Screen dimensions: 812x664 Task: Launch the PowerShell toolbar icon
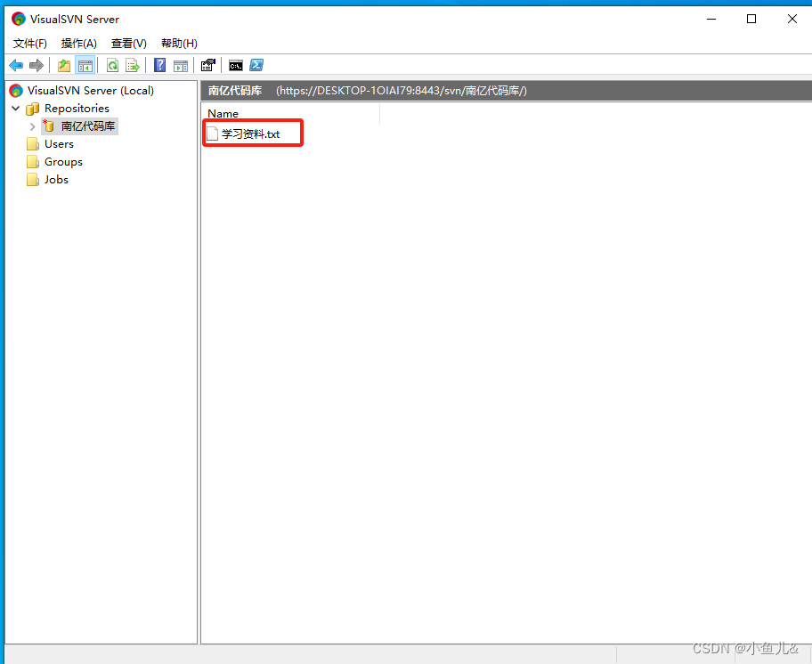click(256, 65)
